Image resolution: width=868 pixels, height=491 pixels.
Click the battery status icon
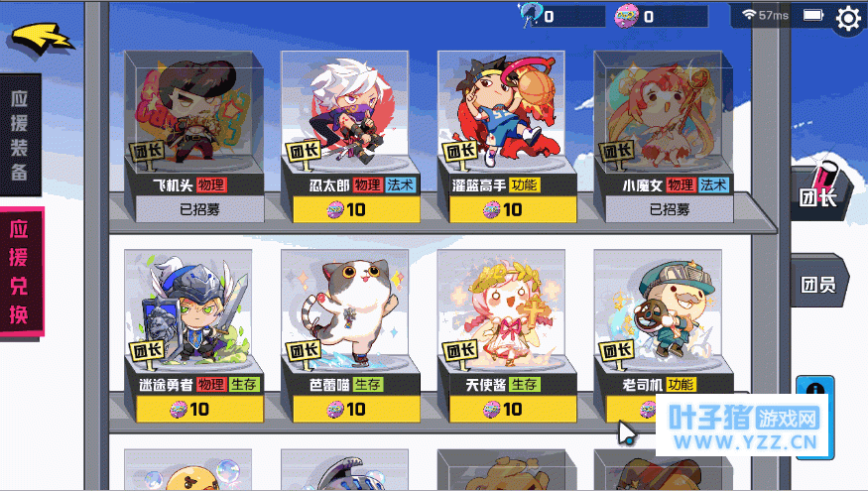[x=813, y=15]
